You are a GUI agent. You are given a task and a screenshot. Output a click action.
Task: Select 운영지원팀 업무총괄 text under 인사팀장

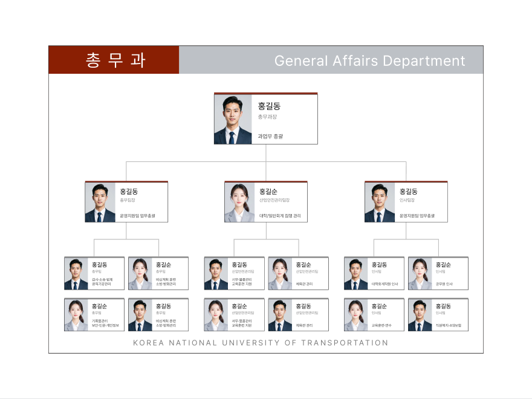coord(417,216)
